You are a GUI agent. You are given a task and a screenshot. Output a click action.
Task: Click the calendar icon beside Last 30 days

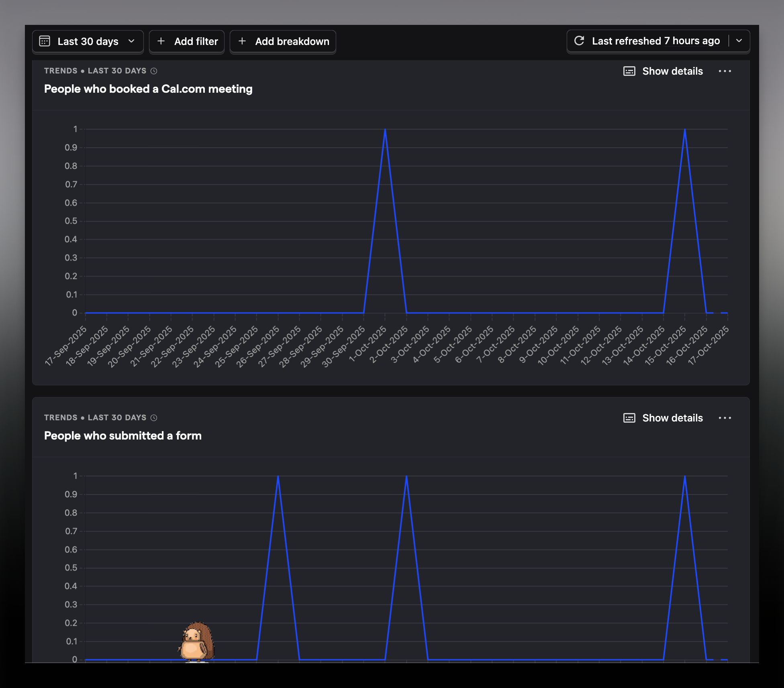coord(45,41)
